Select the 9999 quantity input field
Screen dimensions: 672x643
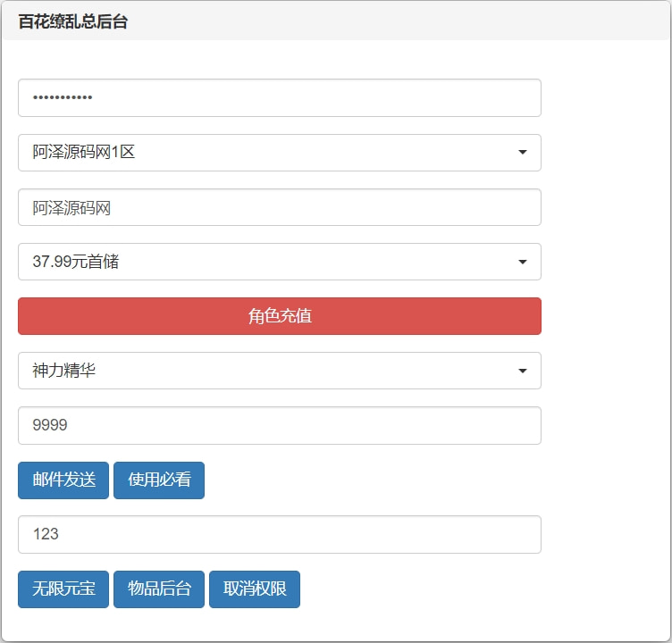[279, 425]
